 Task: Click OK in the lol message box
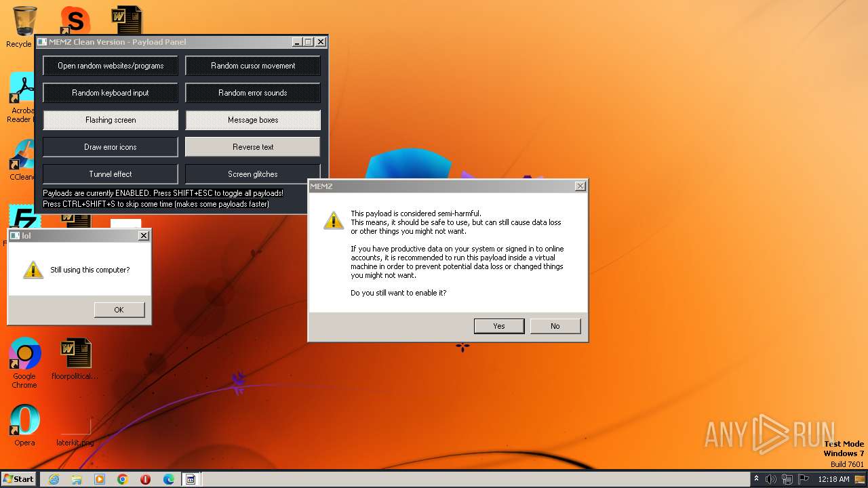[119, 310]
